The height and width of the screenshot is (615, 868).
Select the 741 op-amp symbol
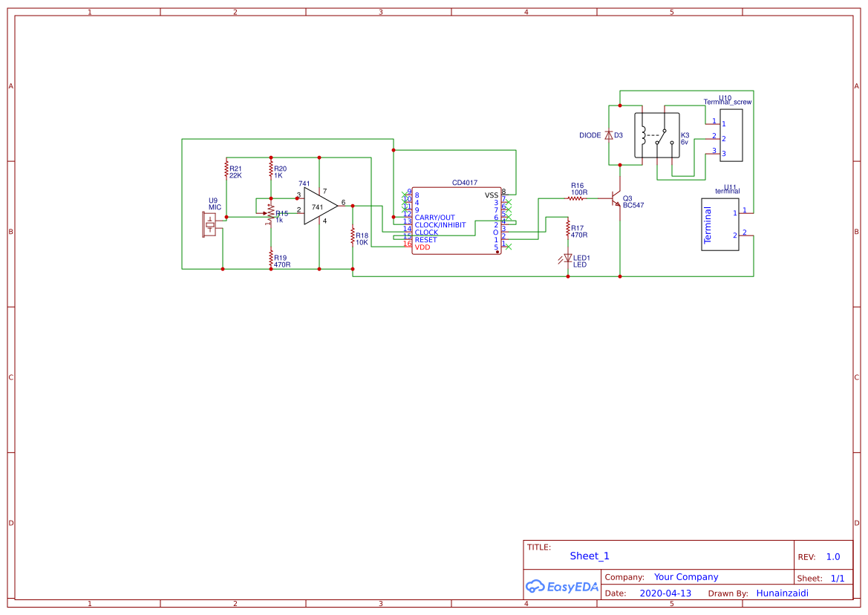click(x=318, y=206)
